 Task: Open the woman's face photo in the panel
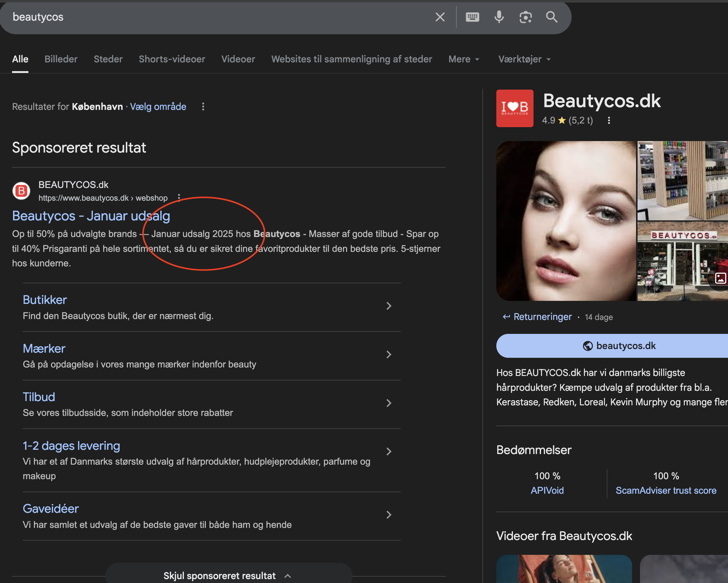[x=566, y=221]
